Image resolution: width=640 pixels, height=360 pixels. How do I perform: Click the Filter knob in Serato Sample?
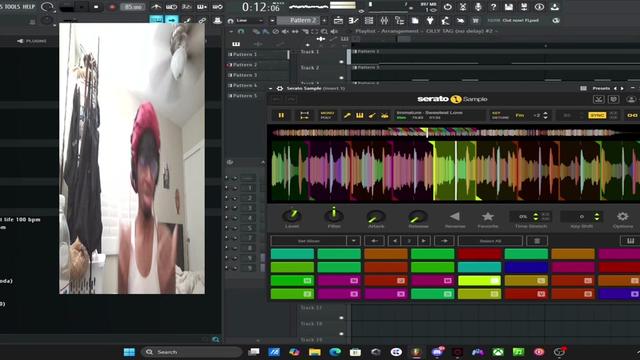(333, 215)
